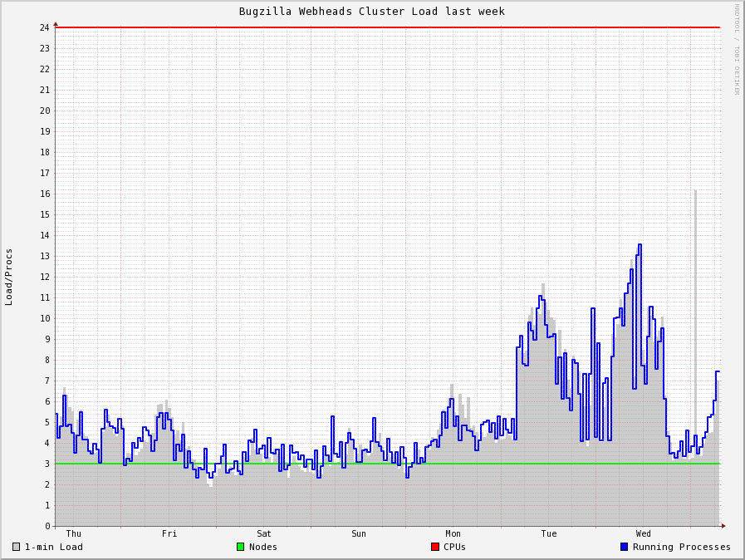This screenshot has height=560, width=745.
Task: Click the y-axis value '8'
Action: tap(47, 360)
